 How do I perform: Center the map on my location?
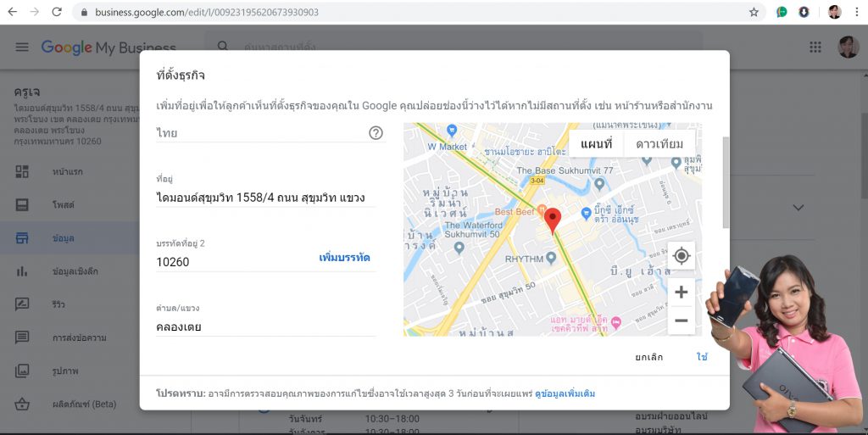click(682, 256)
